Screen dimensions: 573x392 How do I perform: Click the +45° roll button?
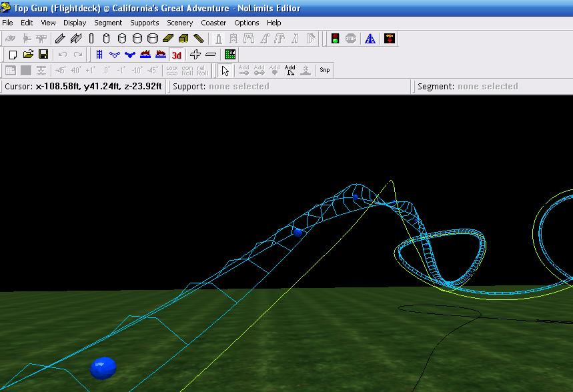point(60,70)
